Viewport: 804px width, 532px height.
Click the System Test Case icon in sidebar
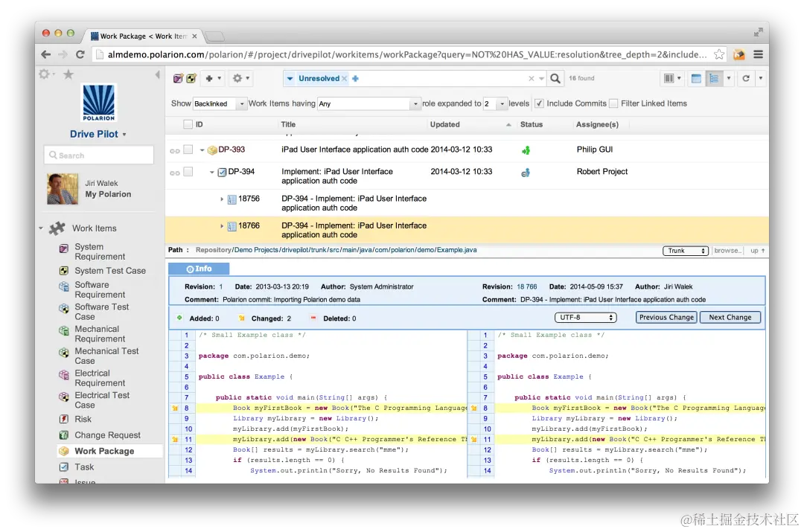pyautogui.click(x=63, y=271)
